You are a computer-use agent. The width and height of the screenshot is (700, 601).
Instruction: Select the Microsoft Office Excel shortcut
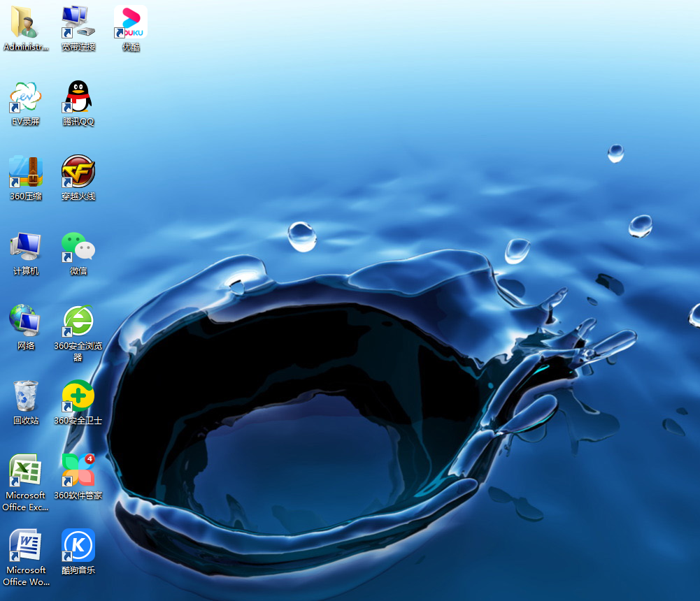(x=26, y=471)
